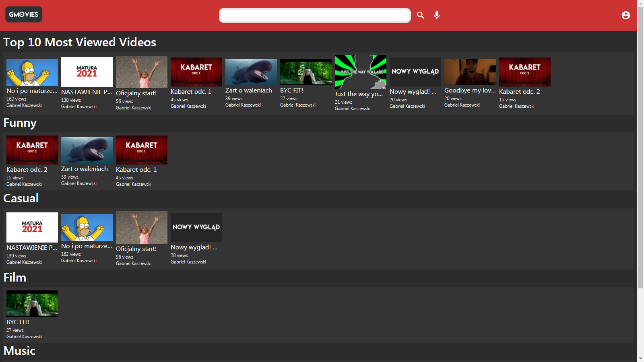This screenshot has width=644, height=362.
Task: Click Gabriel Kaszewski under Goodbye my lov...
Action: 462,105
